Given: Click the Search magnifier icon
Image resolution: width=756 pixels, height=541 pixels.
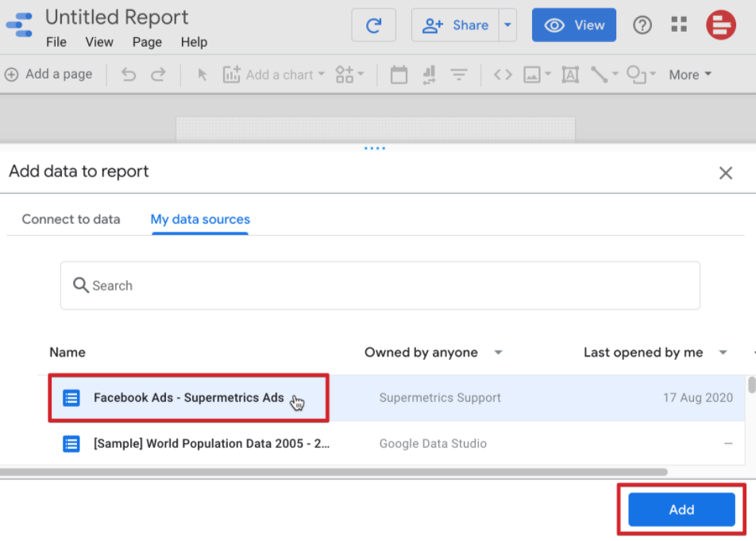Looking at the screenshot, I should coord(80,285).
